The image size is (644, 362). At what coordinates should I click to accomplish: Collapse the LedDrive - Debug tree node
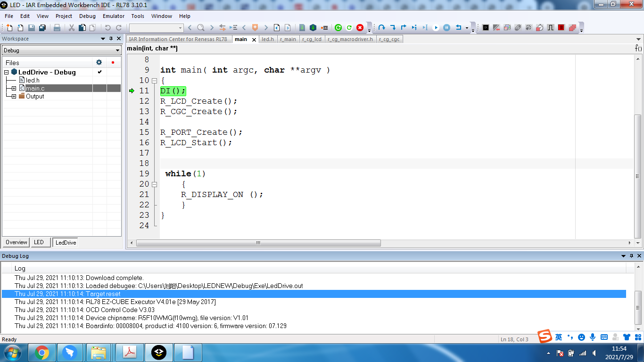(x=7, y=72)
